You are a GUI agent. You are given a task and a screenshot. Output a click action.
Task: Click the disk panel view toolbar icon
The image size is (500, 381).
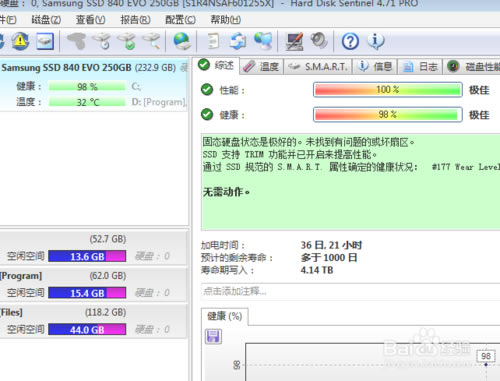[x=45, y=41]
